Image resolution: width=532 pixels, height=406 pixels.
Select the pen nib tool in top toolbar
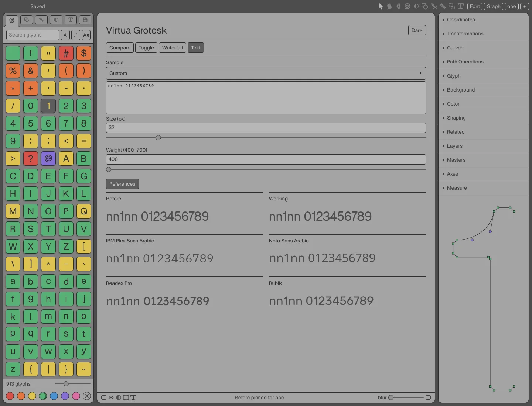tap(399, 6)
